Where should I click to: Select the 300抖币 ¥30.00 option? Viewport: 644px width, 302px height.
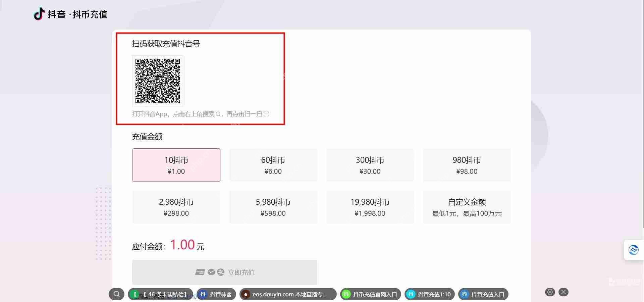370,165
